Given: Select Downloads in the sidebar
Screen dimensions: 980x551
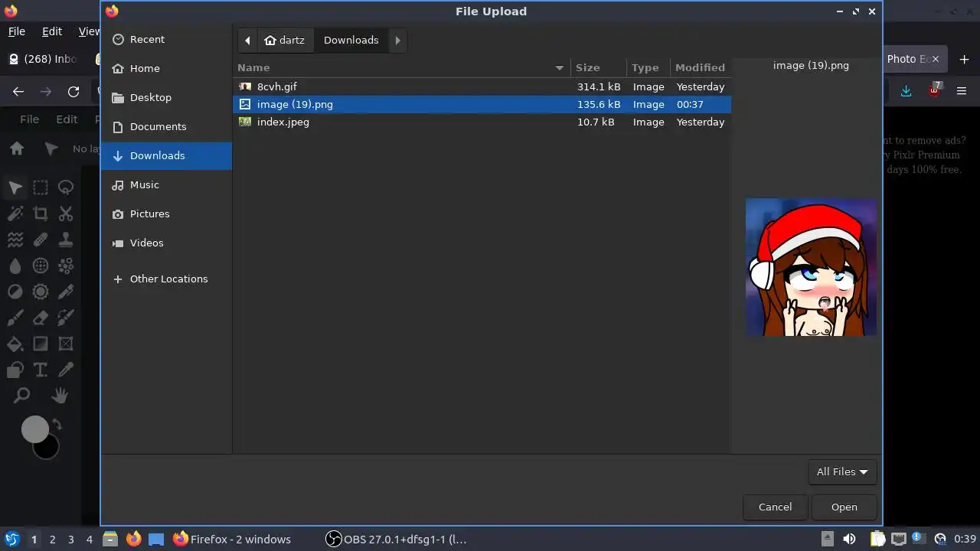Looking at the screenshot, I should 166,155.
